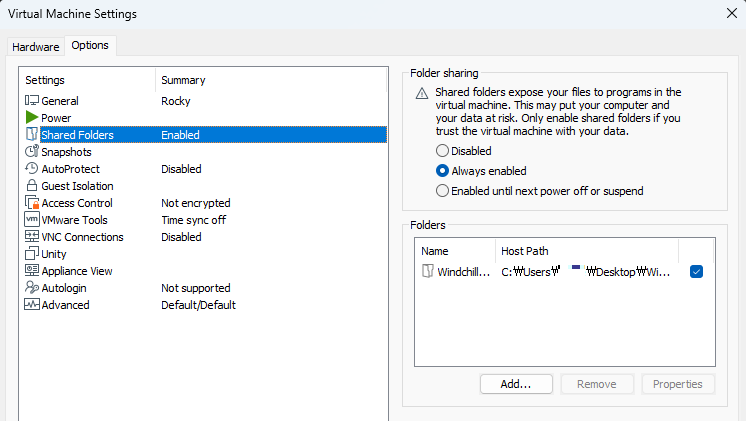Click the Snapshots clock icon
The width and height of the screenshot is (746, 421).
pos(32,151)
